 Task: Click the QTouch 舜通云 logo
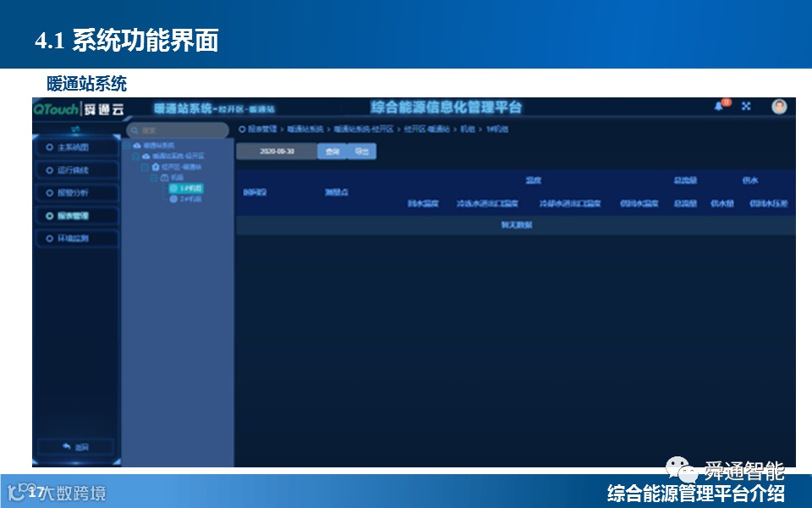[79, 109]
